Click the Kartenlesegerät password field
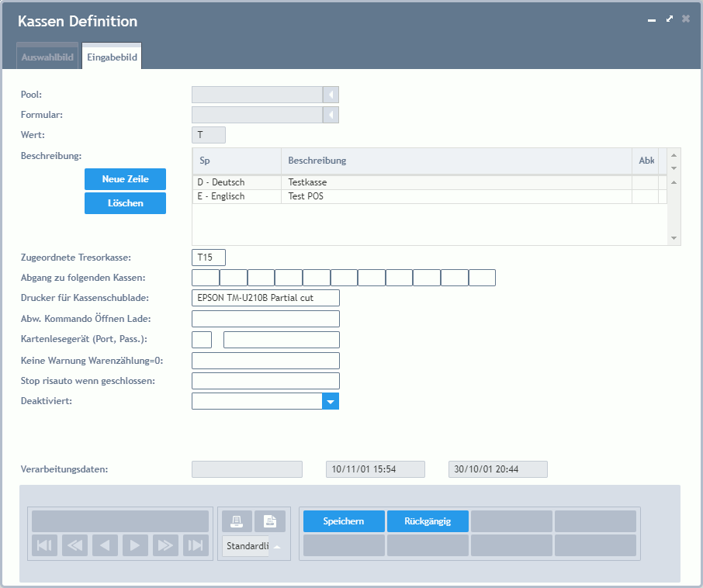Screen dimensions: 703x588 pyautogui.click(x=282, y=339)
